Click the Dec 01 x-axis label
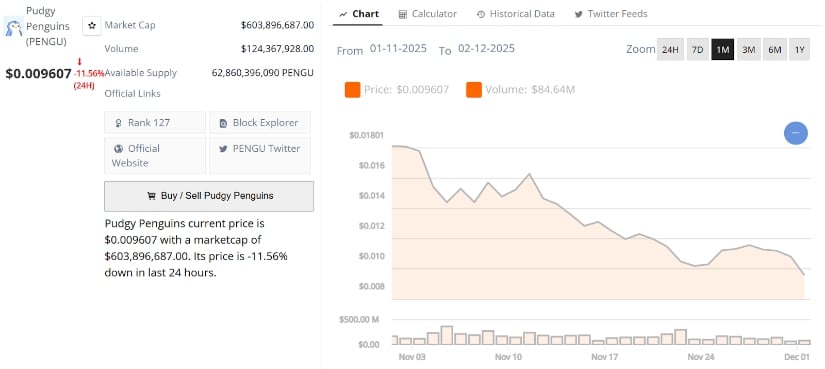 pyautogui.click(x=797, y=357)
